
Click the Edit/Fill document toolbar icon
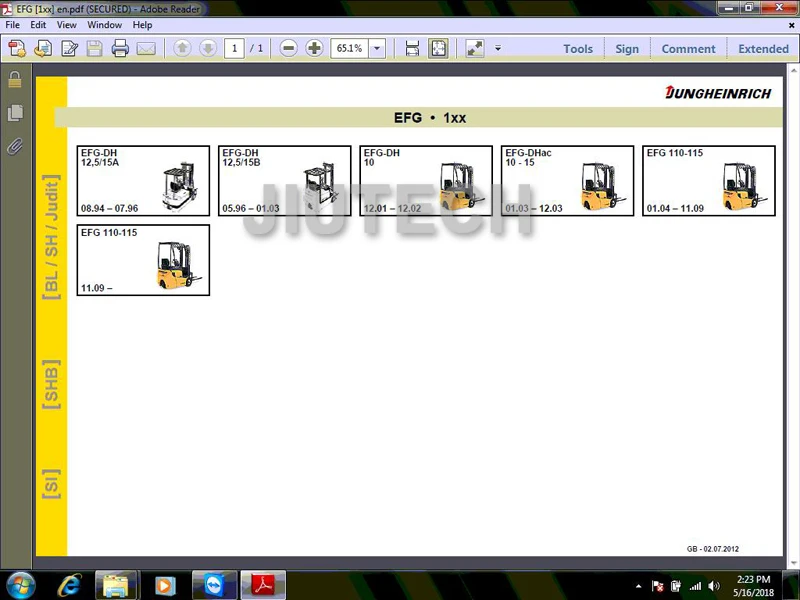click(x=69, y=48)
